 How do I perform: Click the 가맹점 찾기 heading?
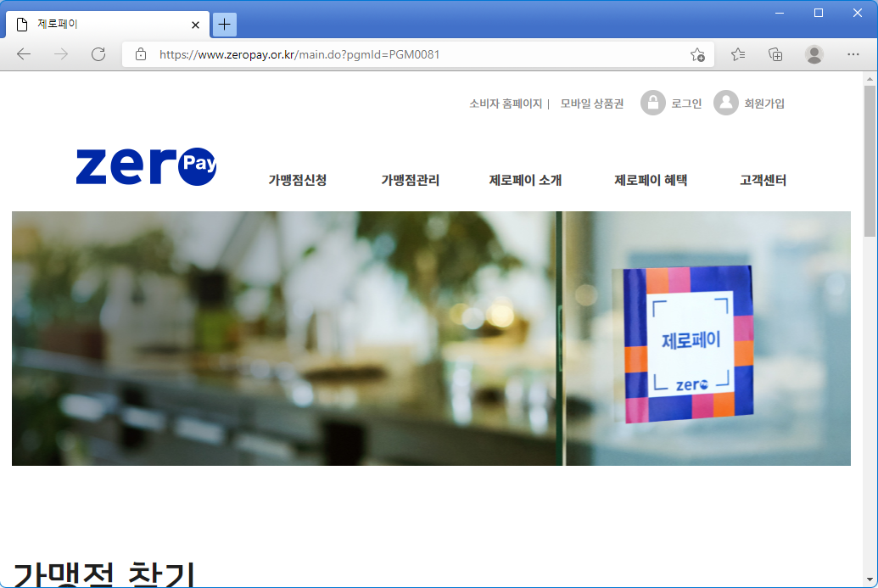coord(103,574)
